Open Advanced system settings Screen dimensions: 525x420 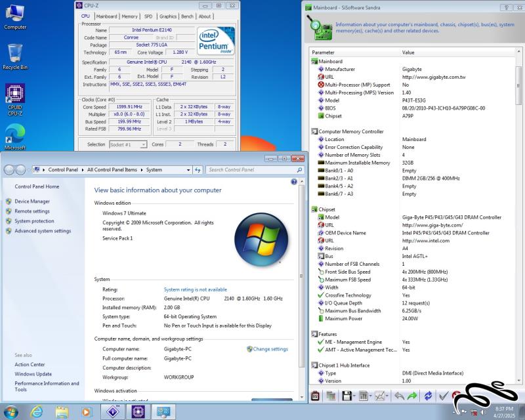(x=43, y=231)
